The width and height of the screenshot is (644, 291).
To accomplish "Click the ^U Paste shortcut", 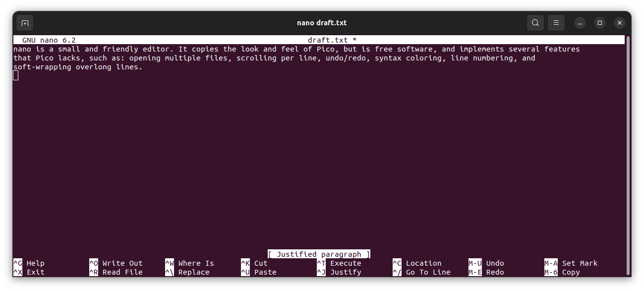I will [259, 272].
